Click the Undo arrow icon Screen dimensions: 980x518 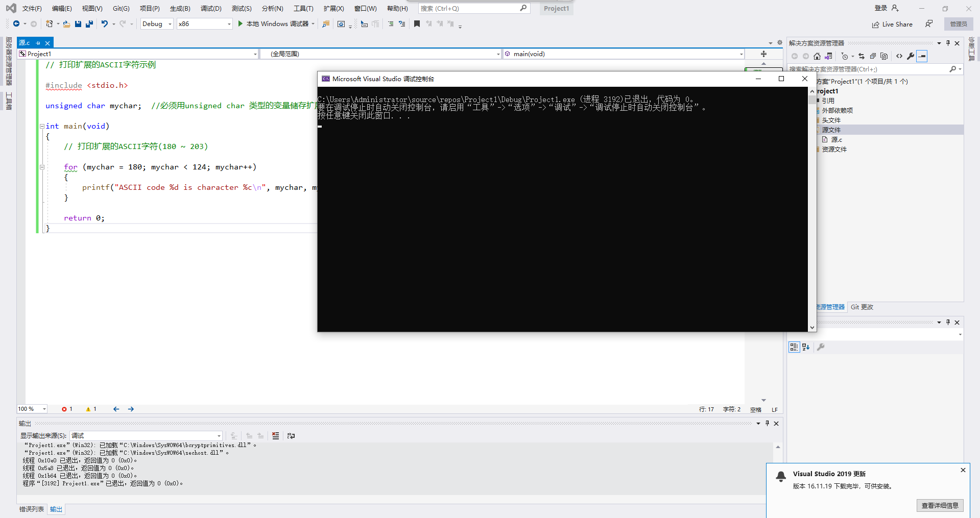click(104, 23)
